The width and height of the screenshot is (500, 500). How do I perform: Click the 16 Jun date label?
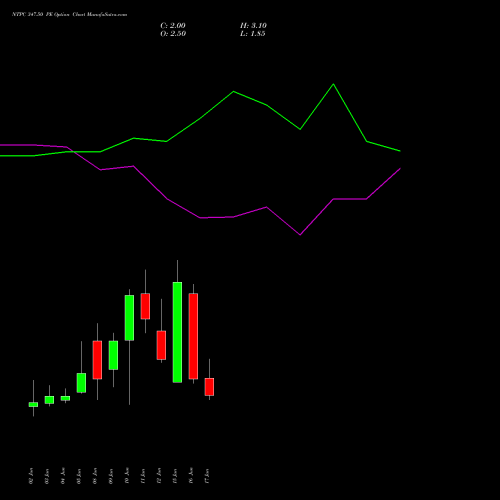pyautogui.click(x=191, y=476)
